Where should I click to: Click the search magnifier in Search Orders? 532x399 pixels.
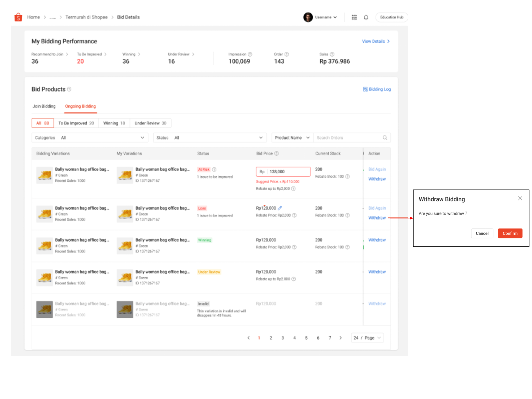point(385,138)
